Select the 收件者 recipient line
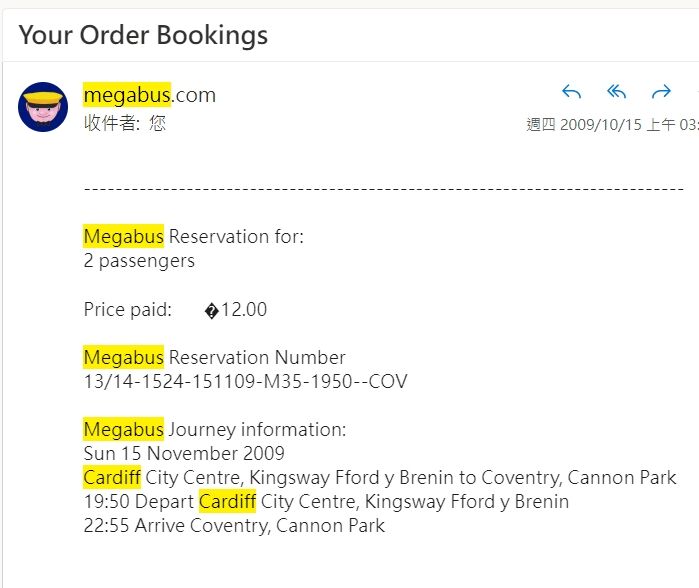699x588 pixels. point(125,123)
